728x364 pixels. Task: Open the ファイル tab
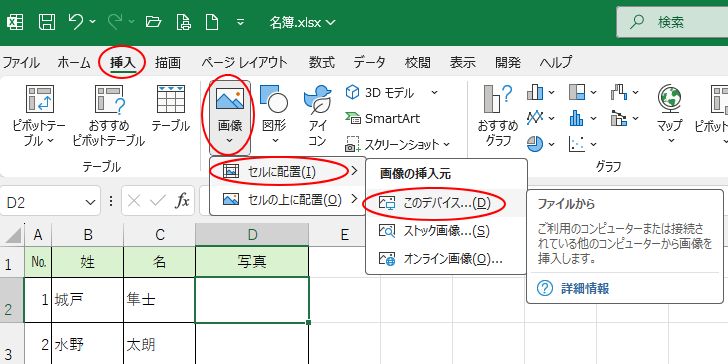(21, 62)
